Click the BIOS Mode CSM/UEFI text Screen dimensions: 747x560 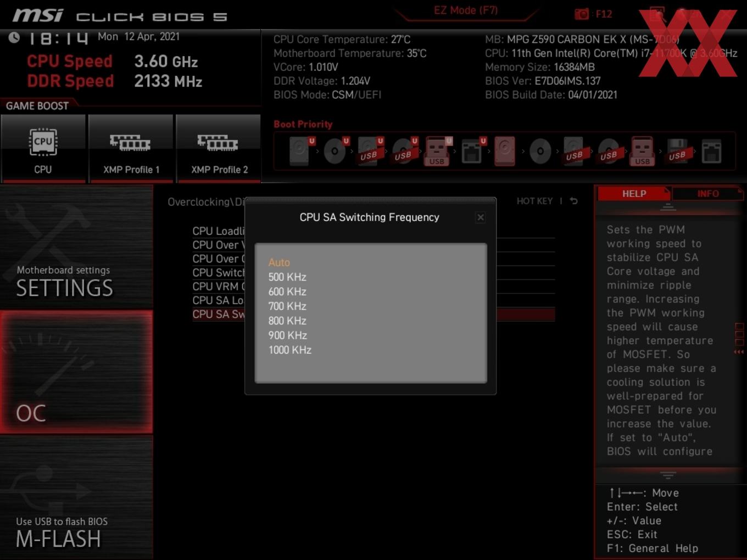click(327, 94)
